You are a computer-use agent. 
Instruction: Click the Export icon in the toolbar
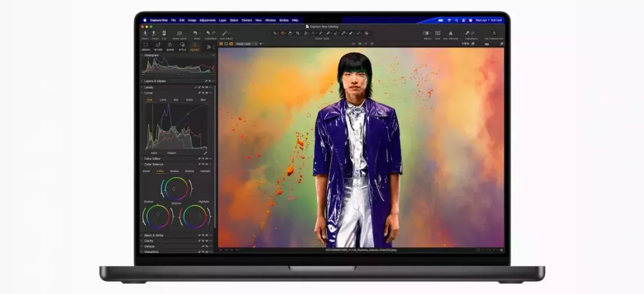[x=154, y=33]
